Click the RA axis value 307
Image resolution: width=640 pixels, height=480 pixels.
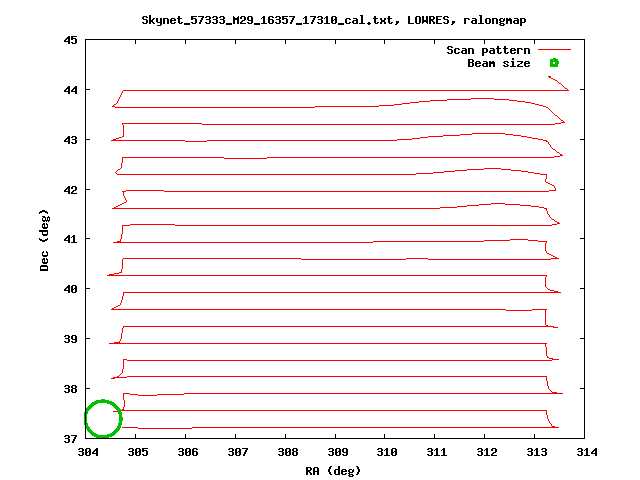[x=238, y=452]
